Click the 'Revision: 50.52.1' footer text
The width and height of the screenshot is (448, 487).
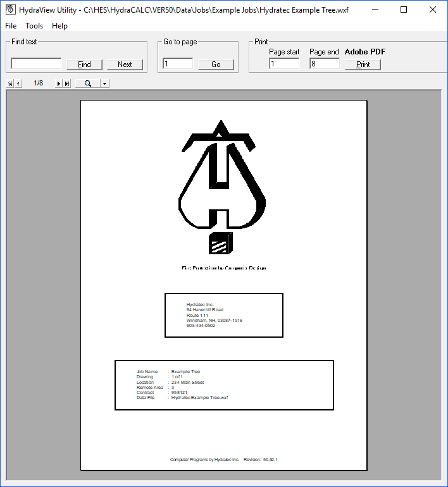pyautogui.click(x=260, y=459)
